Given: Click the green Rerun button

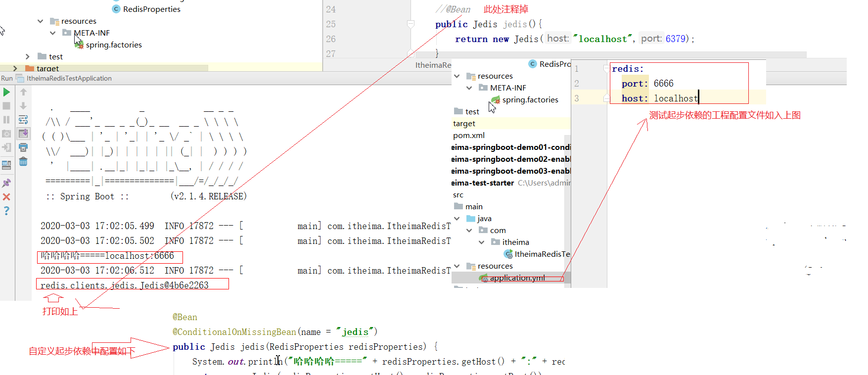Looking at the screenshot, I should pyautogui.click(x=6, y=92).
